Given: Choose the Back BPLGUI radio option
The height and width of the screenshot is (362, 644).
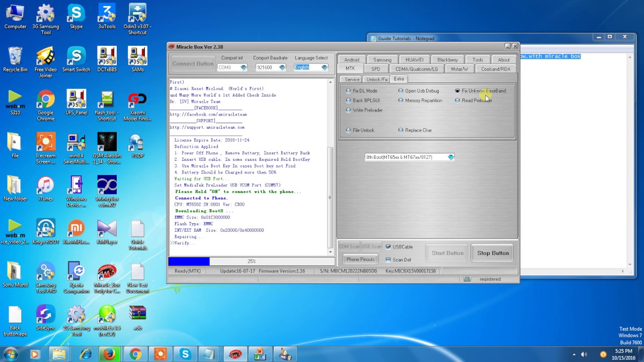Looking at the screenshot, I should [x=363, y=101].
